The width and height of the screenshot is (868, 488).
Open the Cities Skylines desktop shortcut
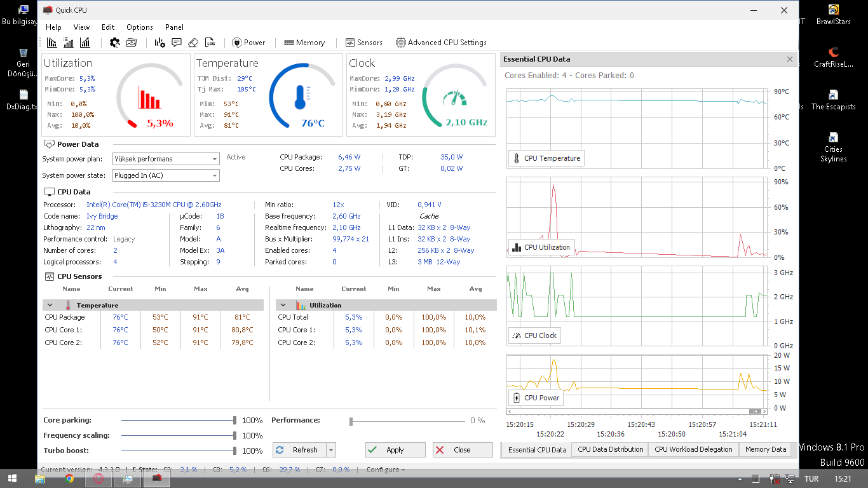coord(833,147)
